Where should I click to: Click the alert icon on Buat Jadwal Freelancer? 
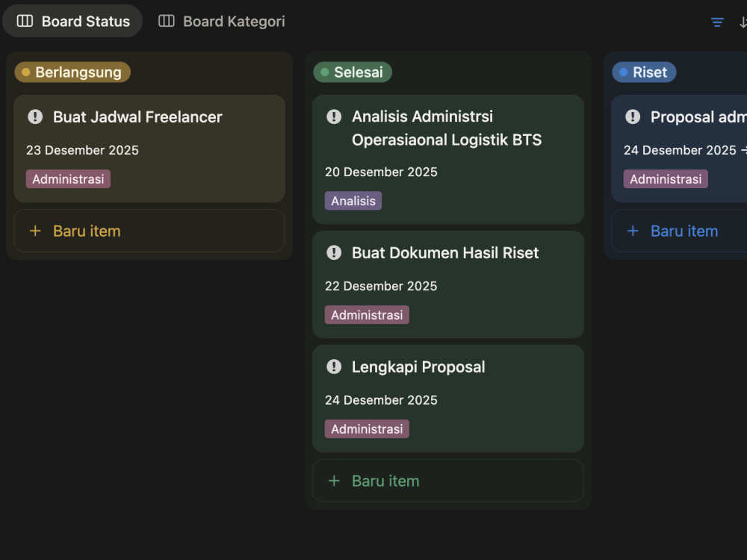pyautogui.click(x=35, y=116)
